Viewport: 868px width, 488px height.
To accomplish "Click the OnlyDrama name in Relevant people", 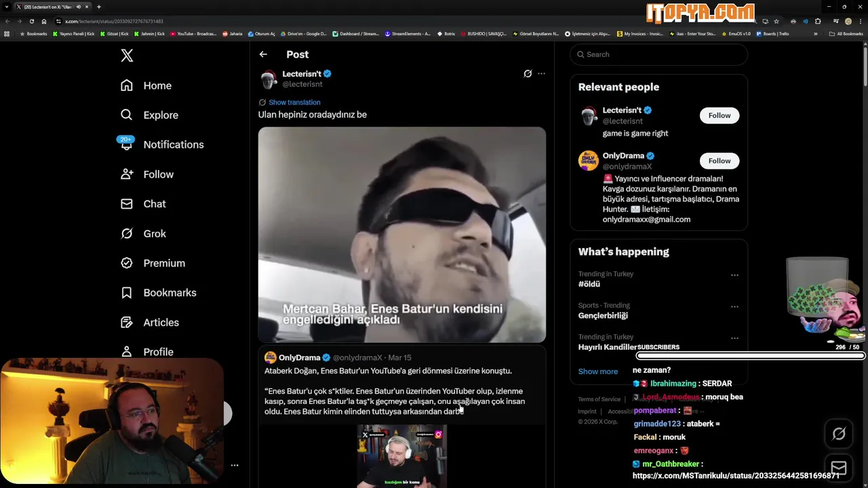I will pos(623,155).
